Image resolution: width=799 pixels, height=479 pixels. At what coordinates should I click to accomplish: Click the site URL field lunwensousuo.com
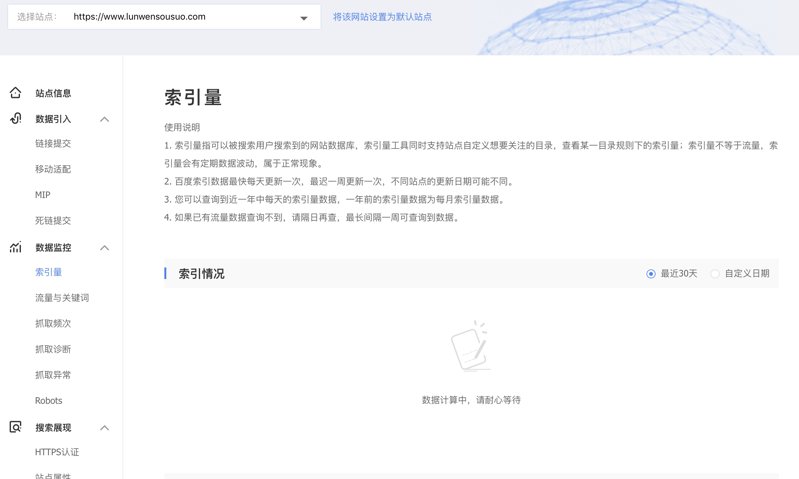[x=164, y=17]
